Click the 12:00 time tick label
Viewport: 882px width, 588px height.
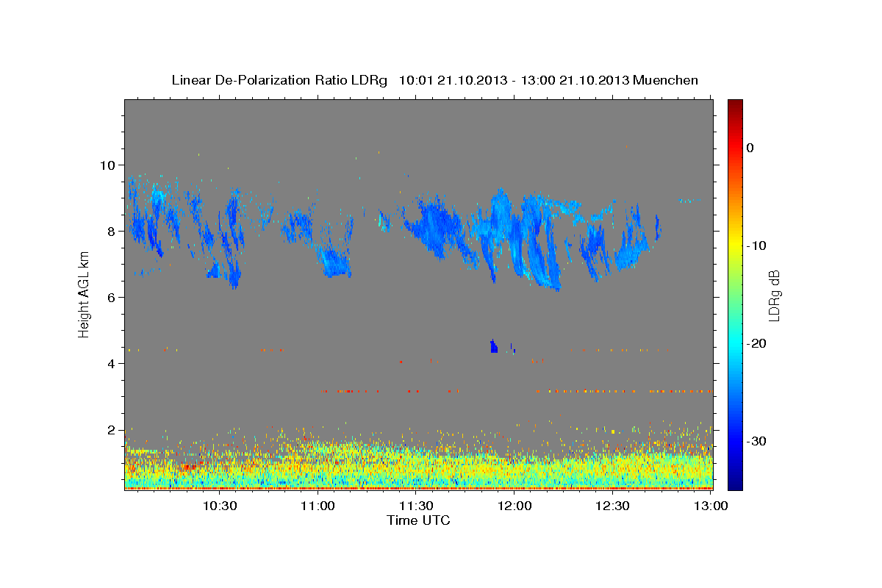(x=514, y=506)
